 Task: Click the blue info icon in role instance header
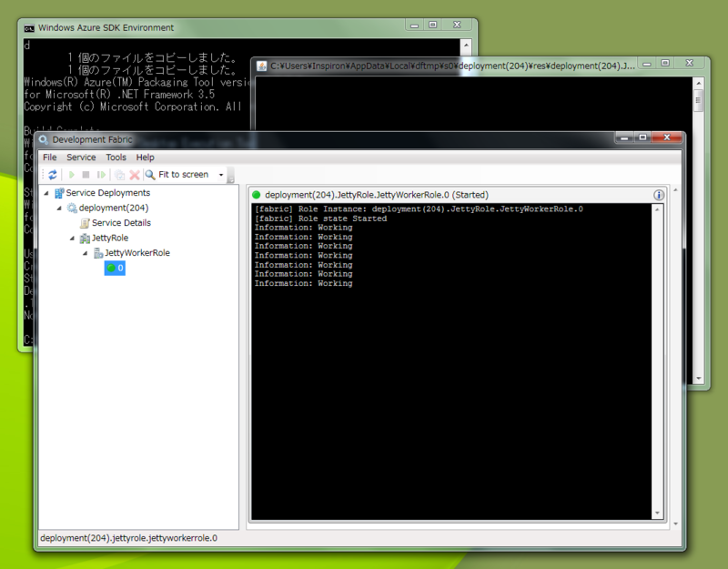click(x=658, y=195)
